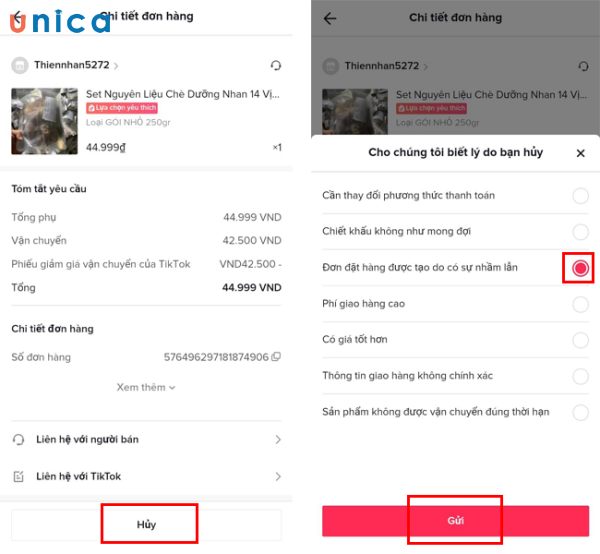
Task: Submit the cancellation with the Gửi button
Action: coord(455,520)
